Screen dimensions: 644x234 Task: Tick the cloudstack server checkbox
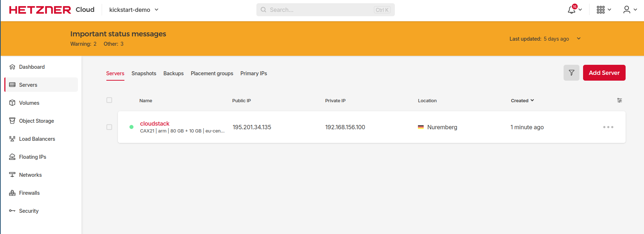click(x=109, y=127)
